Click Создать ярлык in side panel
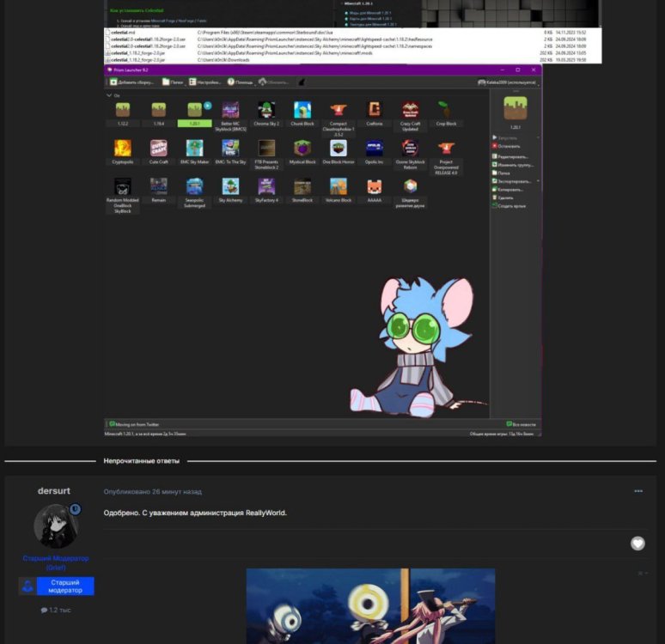 point(509,205)
